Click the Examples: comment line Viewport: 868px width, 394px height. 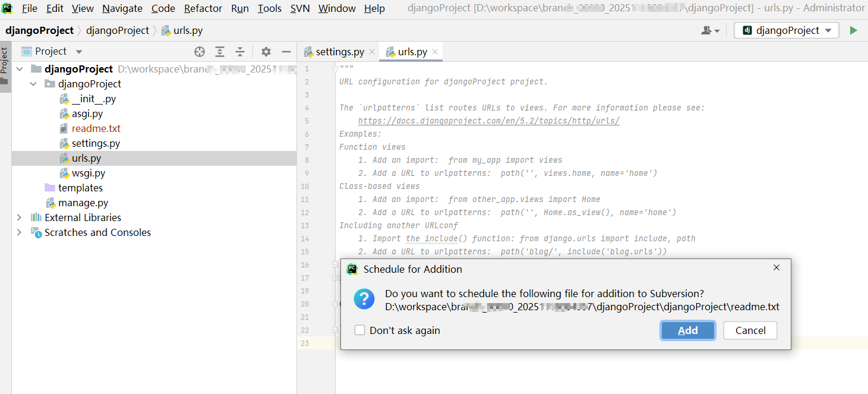(x=361, y=134)
